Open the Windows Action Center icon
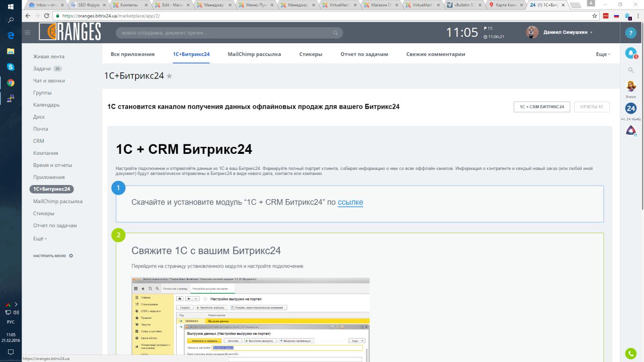The height and width of the screenshot is (362, 644). click(x=11, y=352)
